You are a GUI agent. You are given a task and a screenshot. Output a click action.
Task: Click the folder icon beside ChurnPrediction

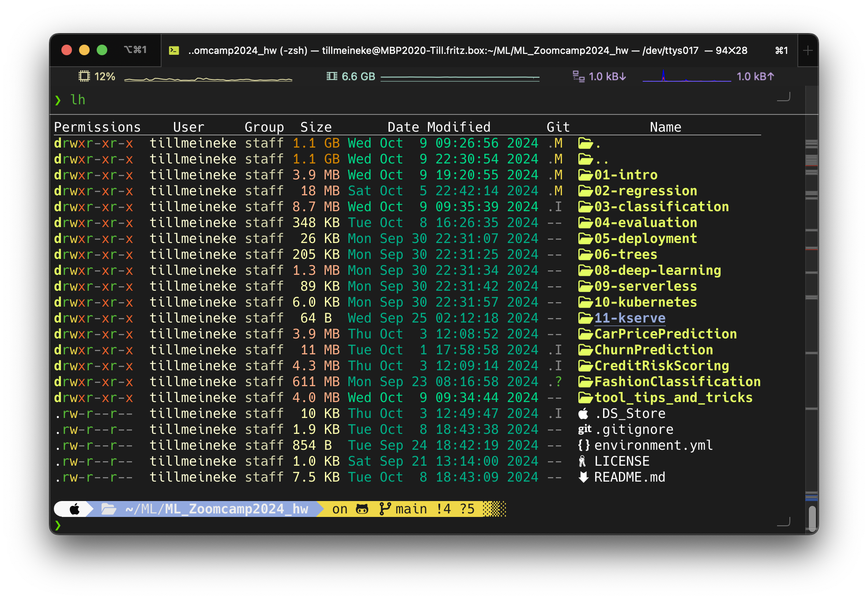click(x=585, y=350)
